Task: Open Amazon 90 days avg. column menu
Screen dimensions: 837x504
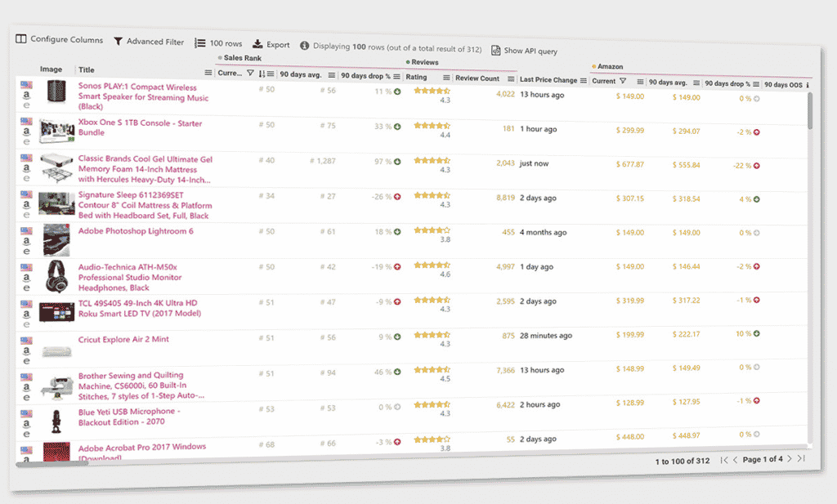Action: click(696, 83)
